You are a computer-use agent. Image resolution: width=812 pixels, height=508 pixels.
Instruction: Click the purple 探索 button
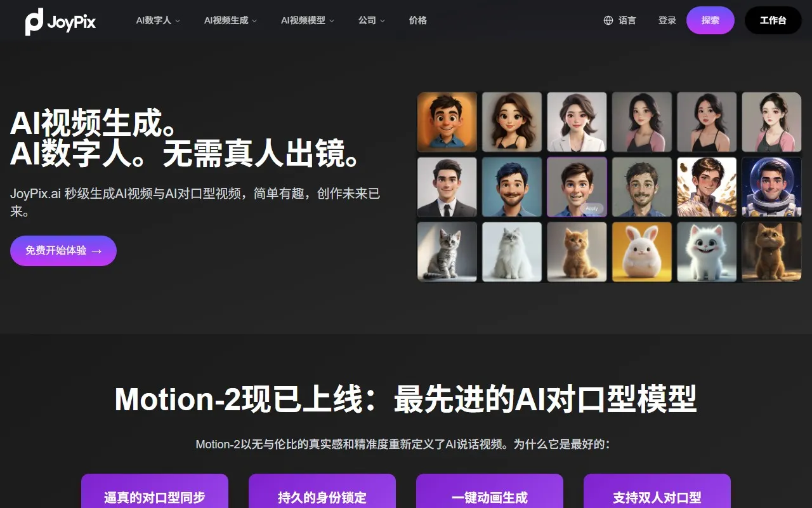point(710,20)
